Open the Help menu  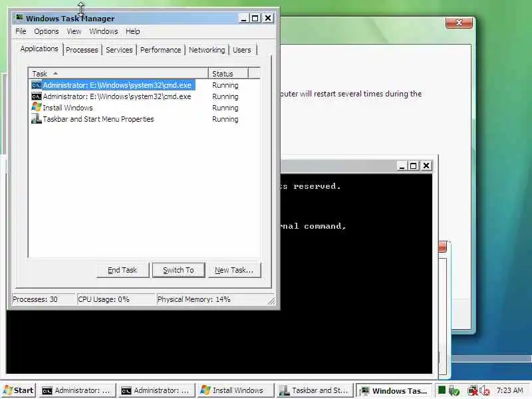click(x=132, y=31)
